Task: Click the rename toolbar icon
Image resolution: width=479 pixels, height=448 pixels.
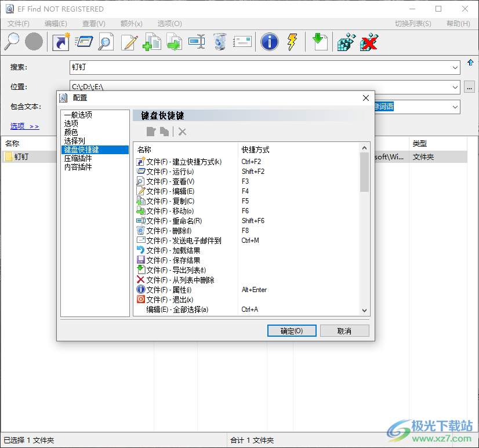Action: click(197, 42)
